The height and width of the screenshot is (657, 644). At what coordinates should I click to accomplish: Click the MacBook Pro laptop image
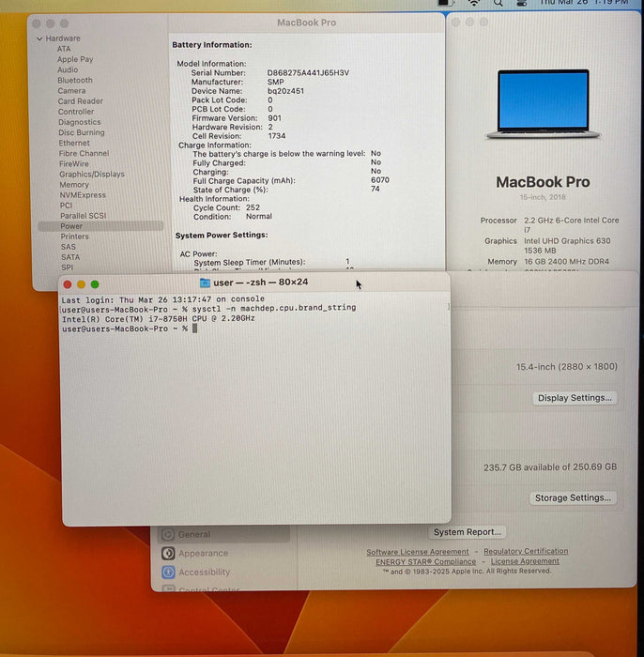tap(543, 104)
